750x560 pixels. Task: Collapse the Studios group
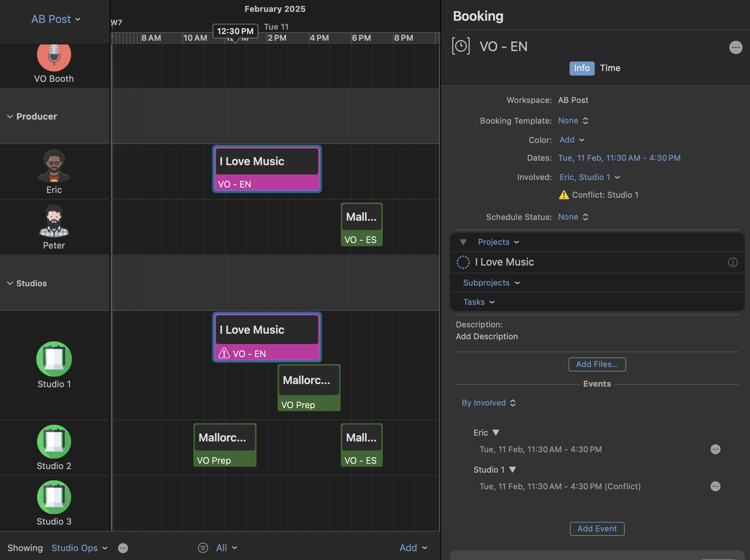(x=10, y=283)
